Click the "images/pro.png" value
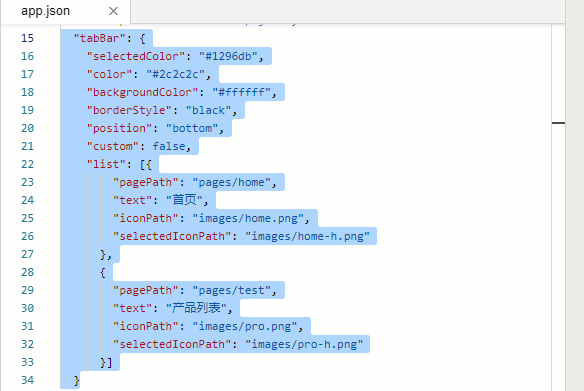This screenshot has height=391, width=584. (245, 326)
